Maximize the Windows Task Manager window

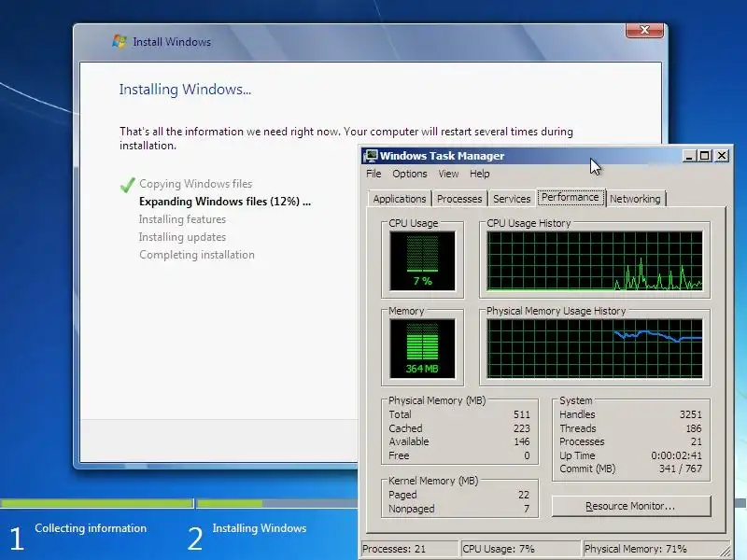pos(705,156)
